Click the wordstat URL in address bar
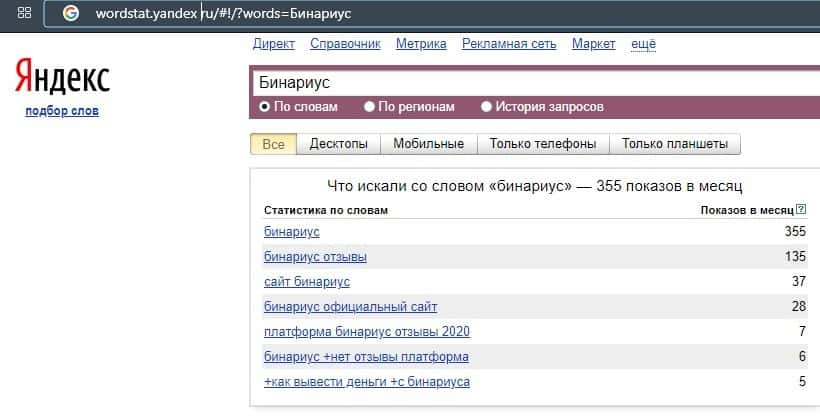Screen dimensions: 820x417 [223, 14]
